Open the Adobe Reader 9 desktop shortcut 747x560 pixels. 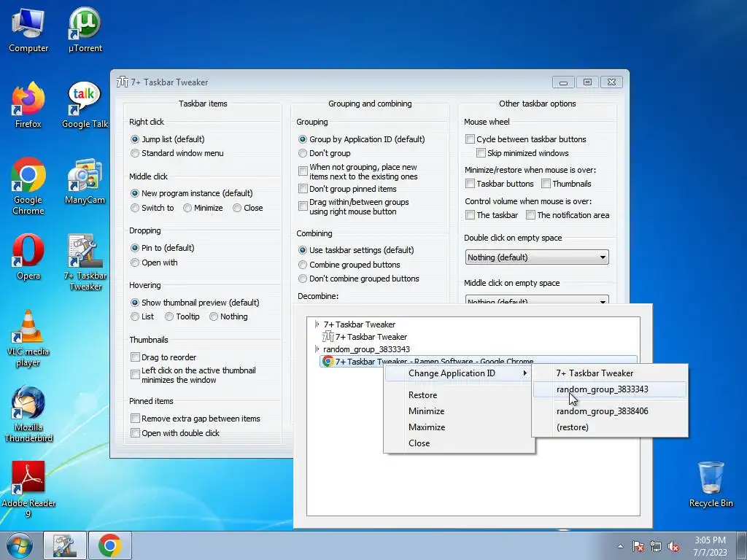[28, 489]
